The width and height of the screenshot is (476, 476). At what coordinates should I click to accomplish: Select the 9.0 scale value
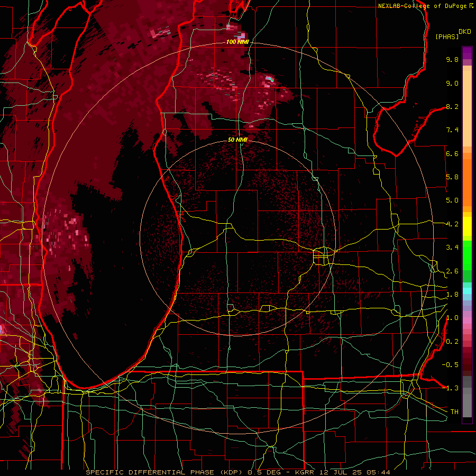[x=452, y=83]
